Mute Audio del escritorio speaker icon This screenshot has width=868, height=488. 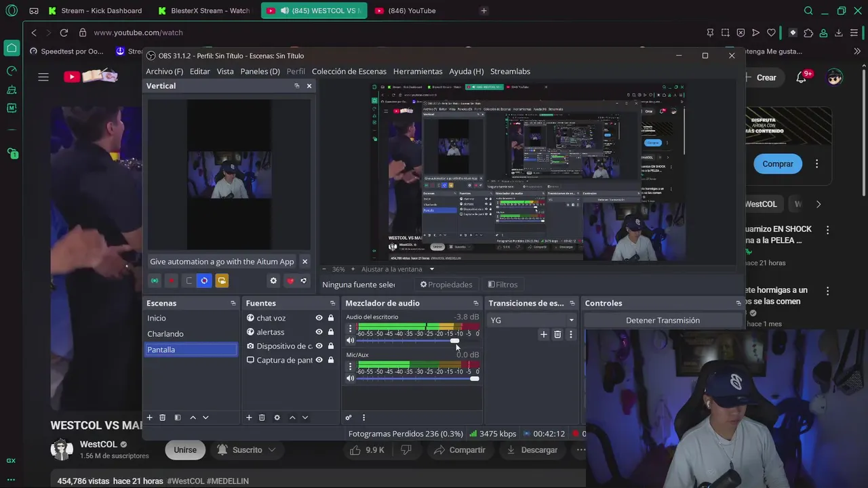[x=351, y=340]
